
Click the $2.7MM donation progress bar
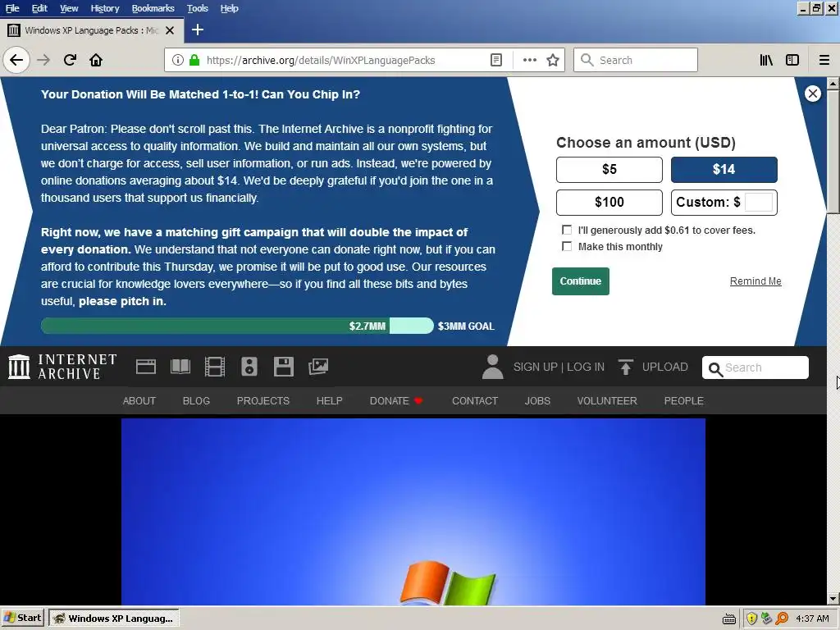coord(237,326)
